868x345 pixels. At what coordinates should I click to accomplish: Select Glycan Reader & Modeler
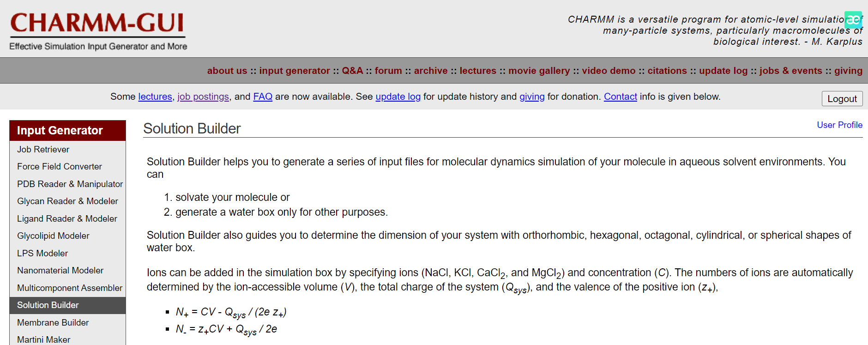click(x=67, y=201)
